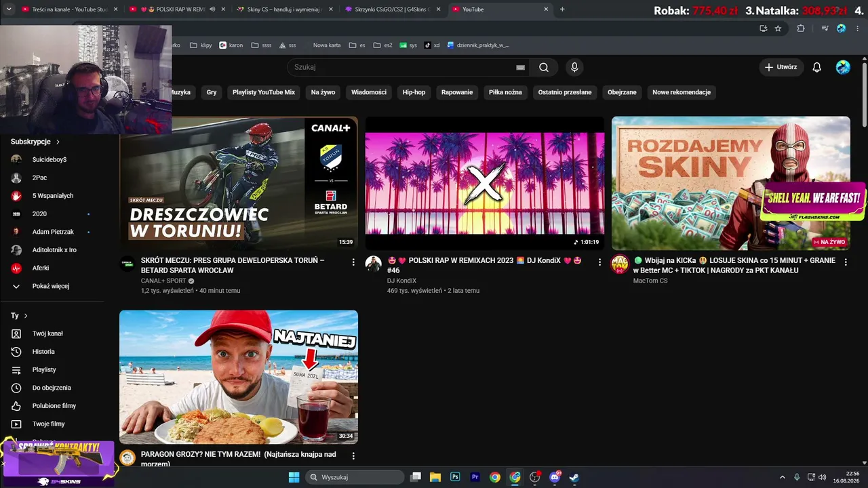Open more options for MacTom CS stream
Image resolution: width=868 pixels, height=488 pixels.
846,262
